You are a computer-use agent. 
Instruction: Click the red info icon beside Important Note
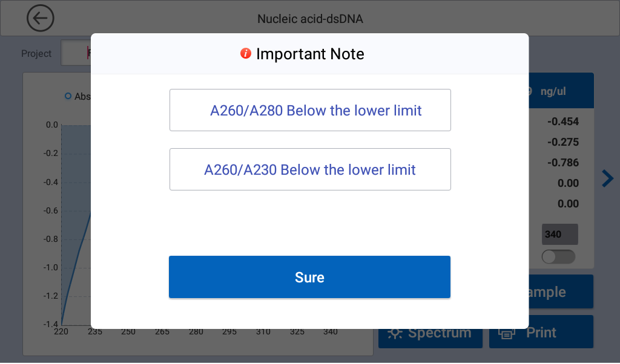(x=245, y=54)
